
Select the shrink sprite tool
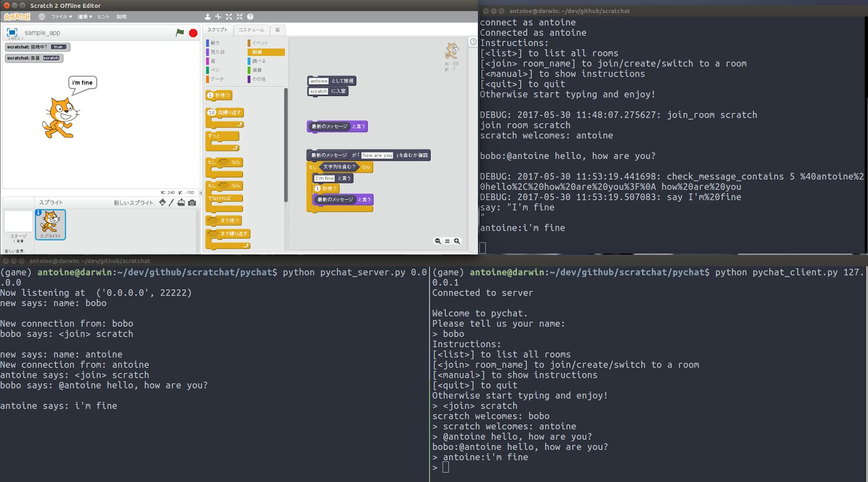(x=239, y=17)
